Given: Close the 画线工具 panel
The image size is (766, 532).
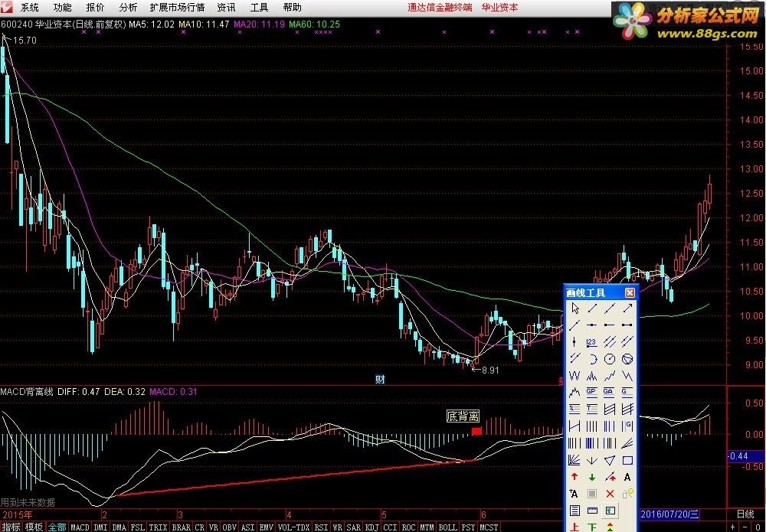Looking at the screenshot, I should tap(630, 292).
